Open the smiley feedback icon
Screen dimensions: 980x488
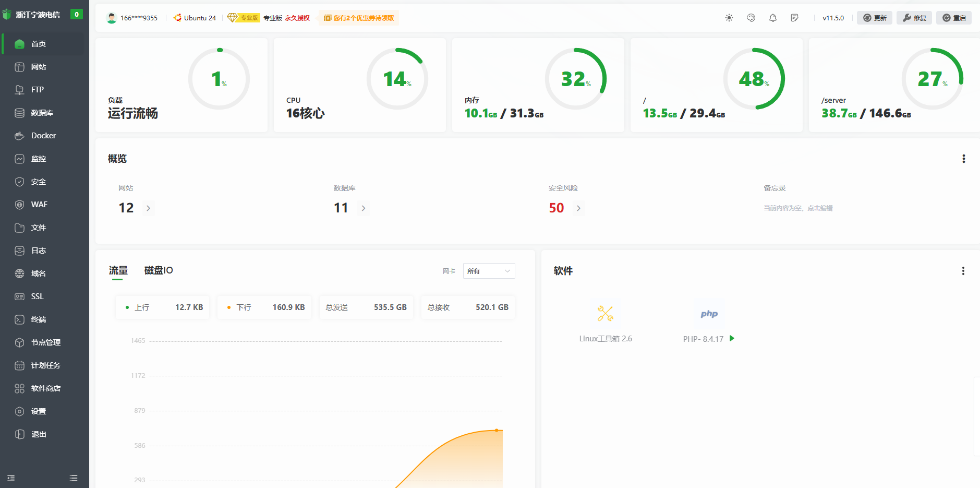coord(751,18)
